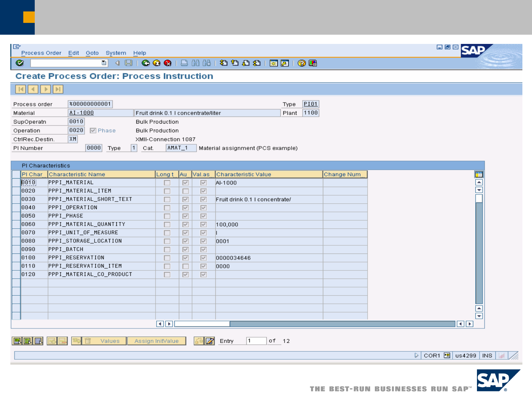Viewport: 532px width, 393px height.
Task: Toggle Val.as checkbox for PPPI_MATERIAL_SHORT_TEXT
Action: (x=204, y=199)
